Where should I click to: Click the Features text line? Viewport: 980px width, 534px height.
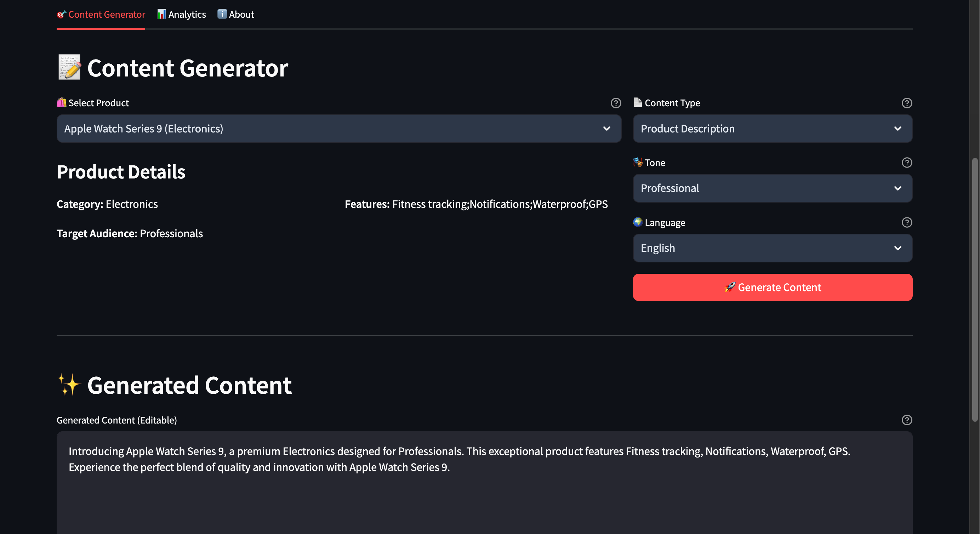pos(476,204)
